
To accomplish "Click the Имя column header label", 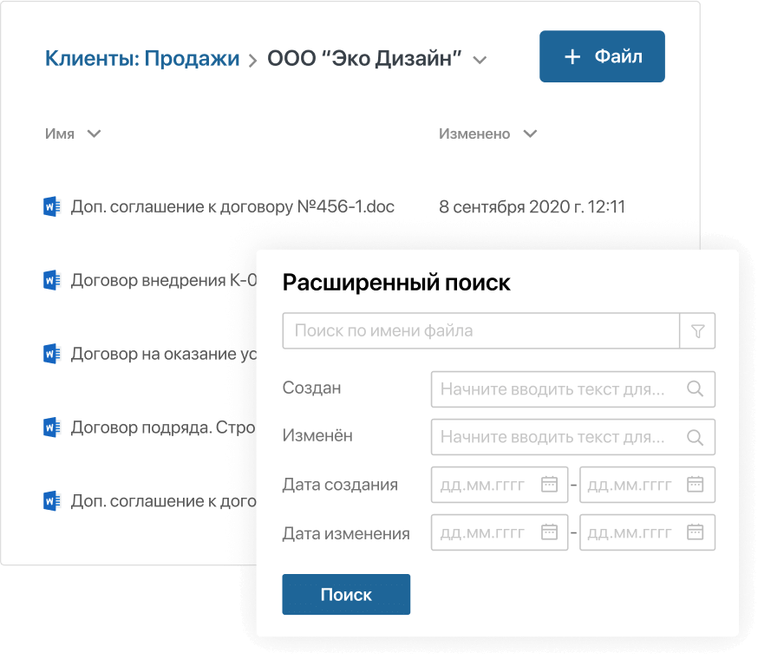I will click(60, 134).
